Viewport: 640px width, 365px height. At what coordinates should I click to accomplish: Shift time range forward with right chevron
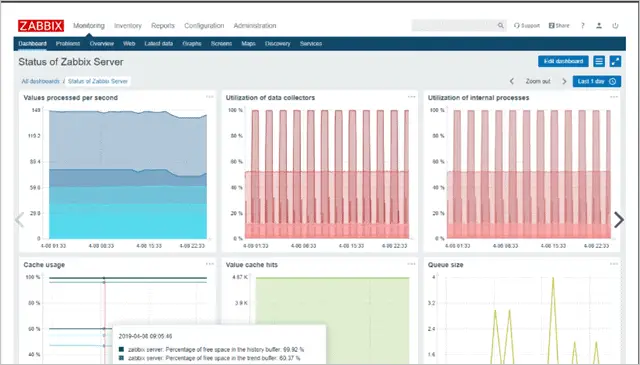pos(564,81)
